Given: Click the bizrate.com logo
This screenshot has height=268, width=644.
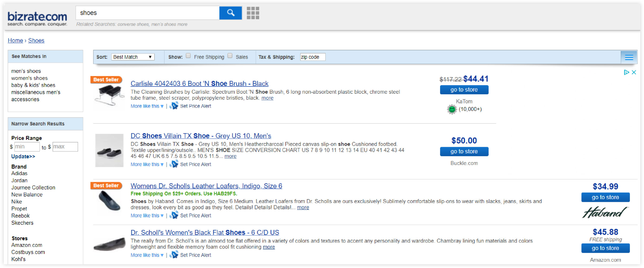Looking at the screenshot, I should tap(37, 18).
